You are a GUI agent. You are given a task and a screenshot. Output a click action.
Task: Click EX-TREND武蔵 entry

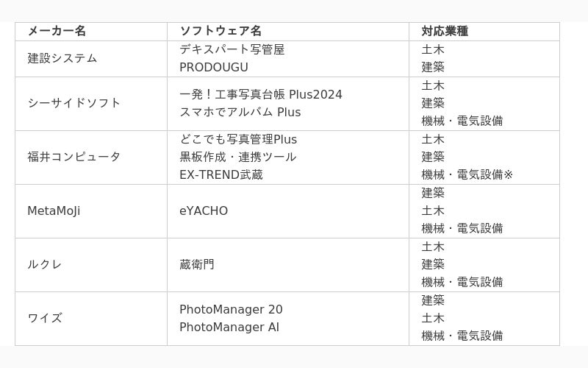click(221, 174)
